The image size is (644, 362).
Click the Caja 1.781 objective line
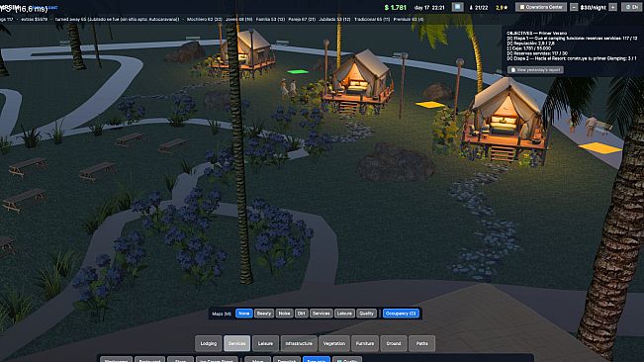[x=529, y=48]
